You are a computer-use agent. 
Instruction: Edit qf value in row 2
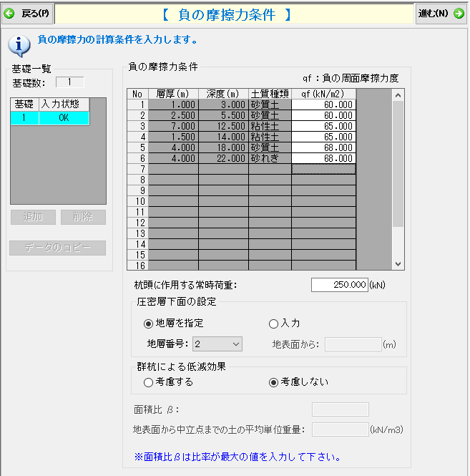tap(323, 115)
